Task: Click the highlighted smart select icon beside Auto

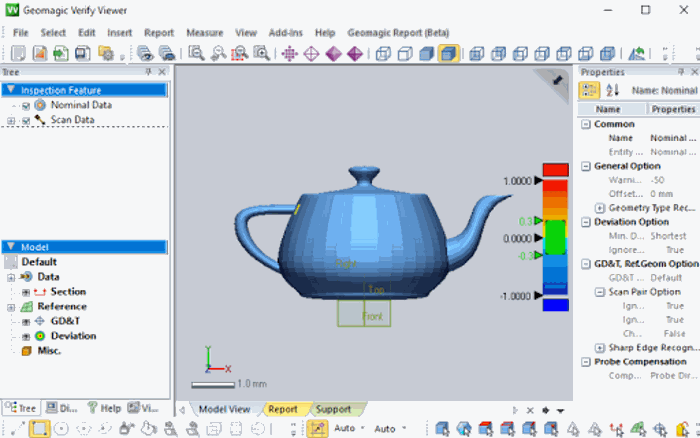Action: pos(317,429)
